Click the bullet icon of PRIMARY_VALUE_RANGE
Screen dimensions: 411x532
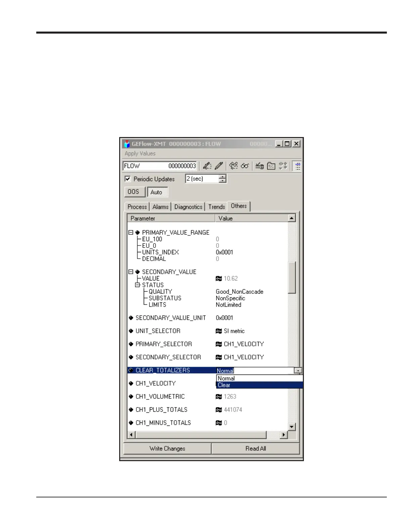pyautogui.click(x=137, y=232)
